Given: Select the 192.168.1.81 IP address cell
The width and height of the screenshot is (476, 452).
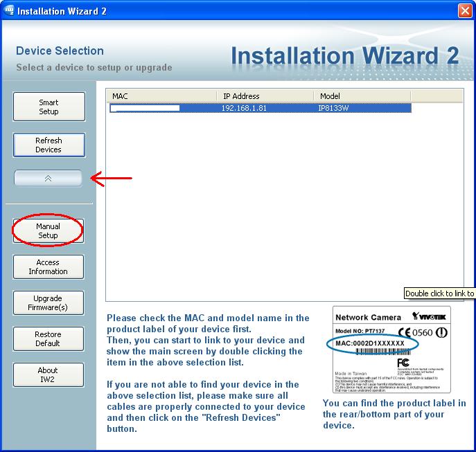Looking at the screenshot, I should pyautogui.click(x=244, y=108).
